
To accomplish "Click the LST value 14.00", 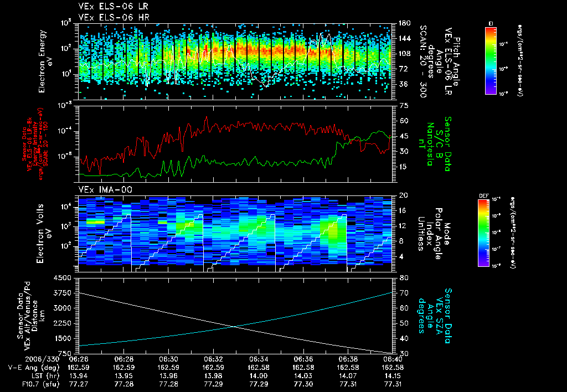I will click(258, 376).
